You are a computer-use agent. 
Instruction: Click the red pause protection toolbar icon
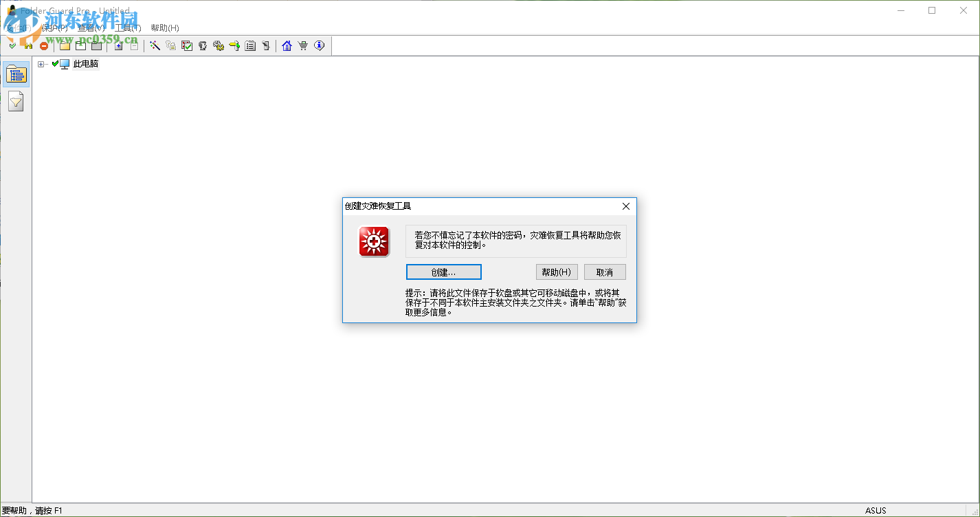pyautogui.click(x=44, y=45)
